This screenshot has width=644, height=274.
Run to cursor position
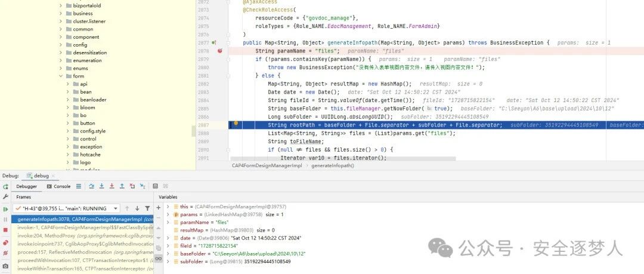pyautogui.click(x=142, y=186)
